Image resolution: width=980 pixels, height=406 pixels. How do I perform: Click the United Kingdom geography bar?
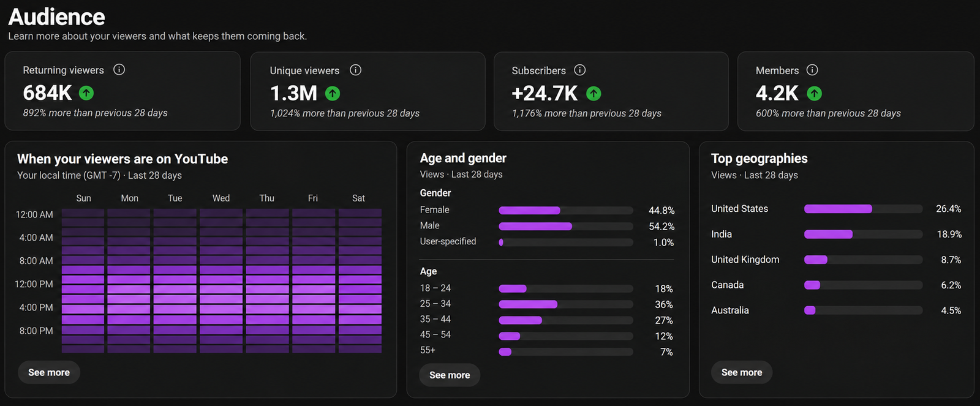(863, 260)
